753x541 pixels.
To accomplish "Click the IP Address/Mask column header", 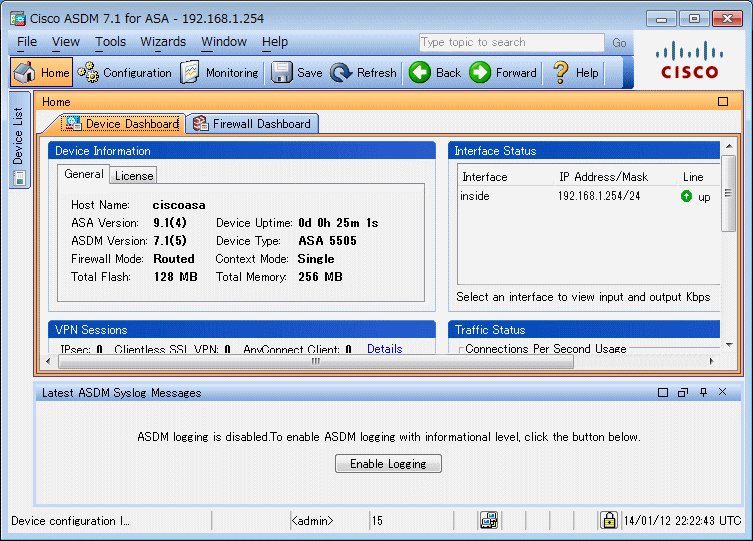I will point(616,177).
